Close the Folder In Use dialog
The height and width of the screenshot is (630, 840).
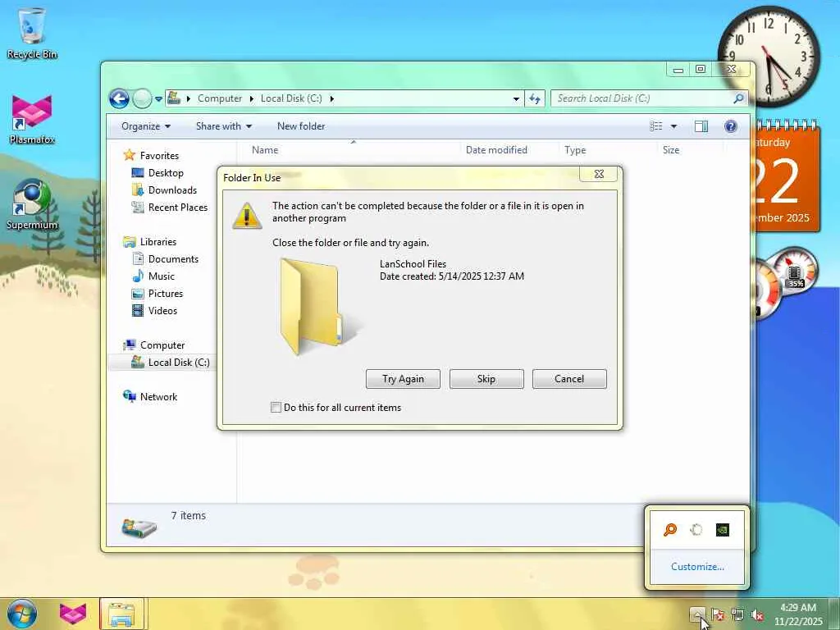[599, 174]
